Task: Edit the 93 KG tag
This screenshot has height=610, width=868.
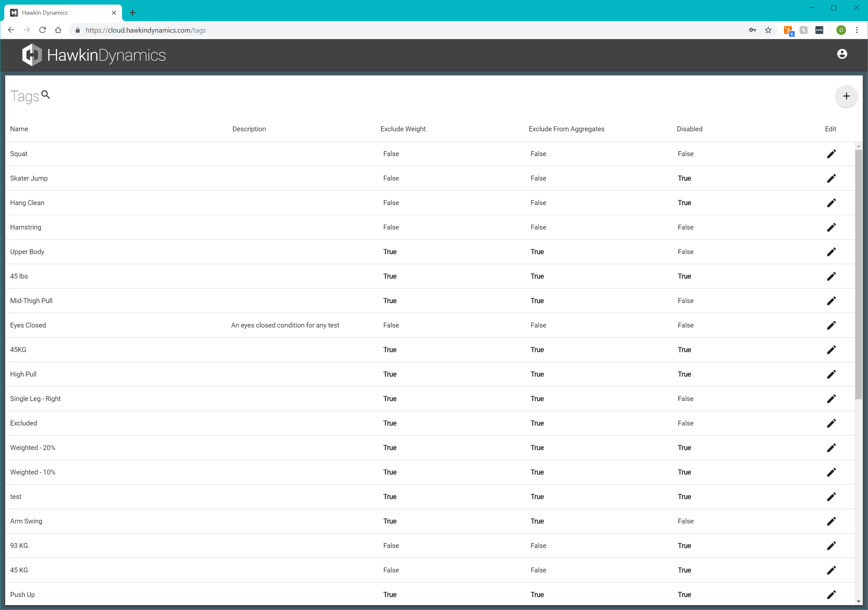Action: click(831, 546)
